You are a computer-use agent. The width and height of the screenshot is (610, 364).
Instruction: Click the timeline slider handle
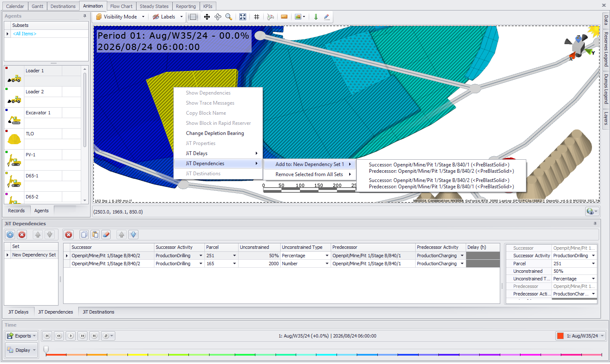pos(46,349)
